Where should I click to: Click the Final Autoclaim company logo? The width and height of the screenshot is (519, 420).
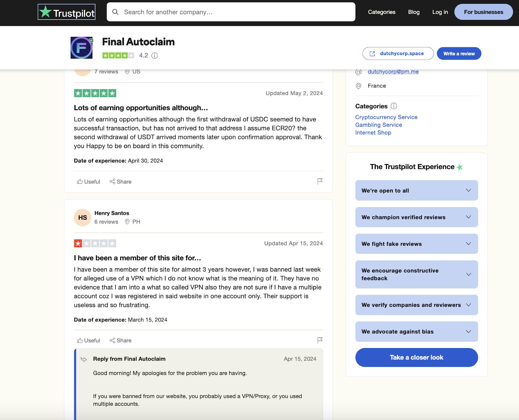[x=82, y=48]
